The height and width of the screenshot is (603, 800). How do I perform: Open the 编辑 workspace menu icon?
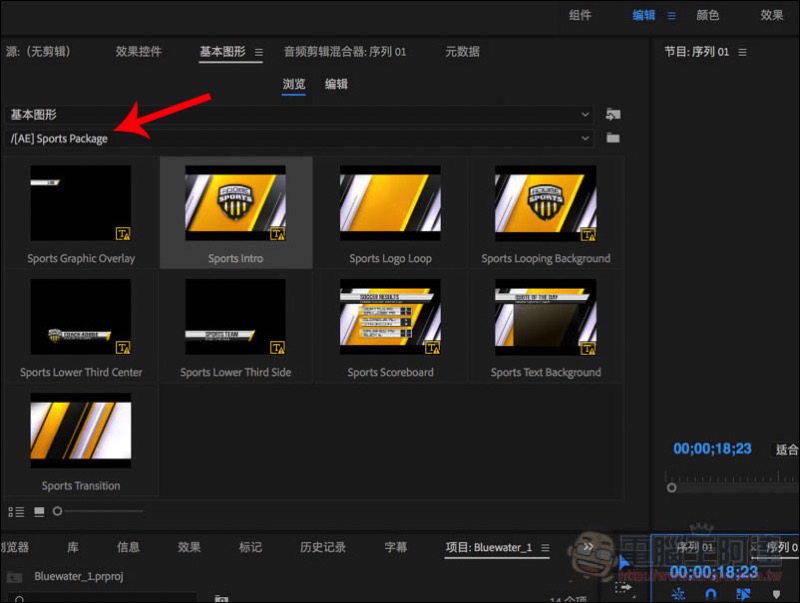pos(671,16)
